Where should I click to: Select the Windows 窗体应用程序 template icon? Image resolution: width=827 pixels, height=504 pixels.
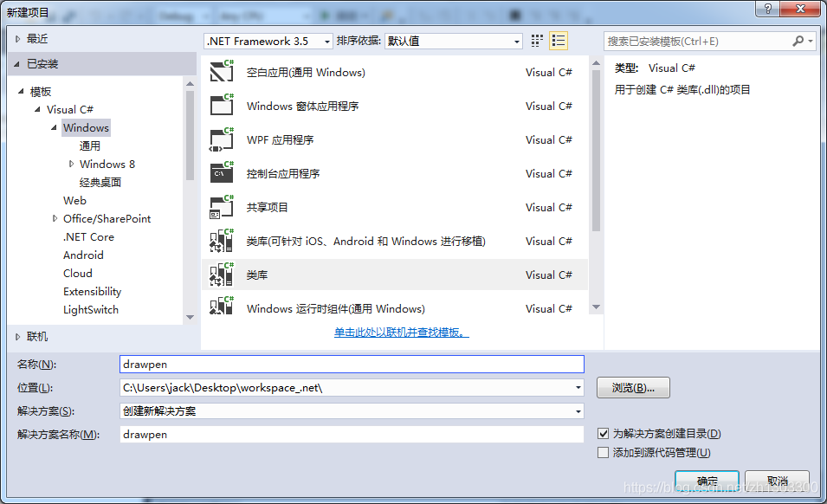[222, 105]
